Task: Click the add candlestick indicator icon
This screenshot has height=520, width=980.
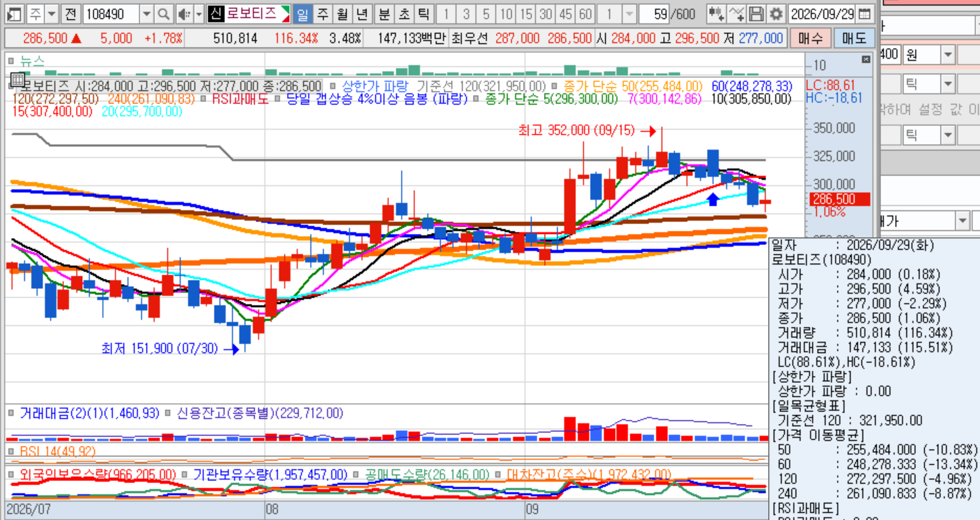Action: tap(715, 14)
